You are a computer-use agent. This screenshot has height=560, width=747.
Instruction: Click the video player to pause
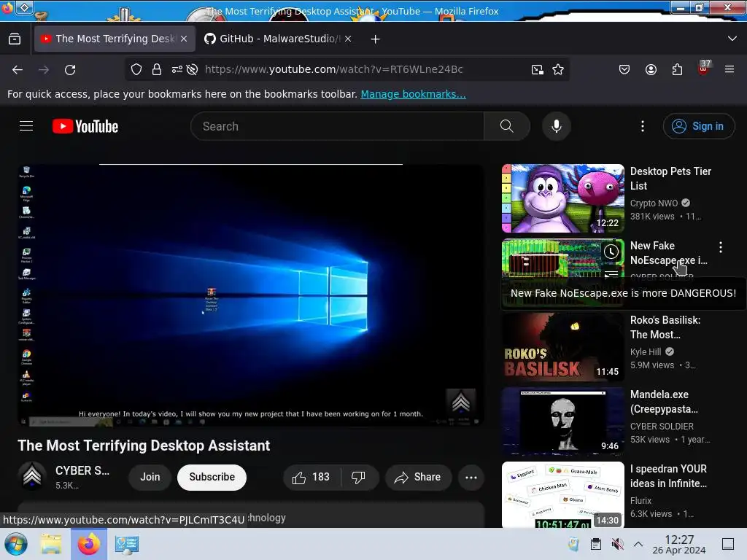[251, 295]
